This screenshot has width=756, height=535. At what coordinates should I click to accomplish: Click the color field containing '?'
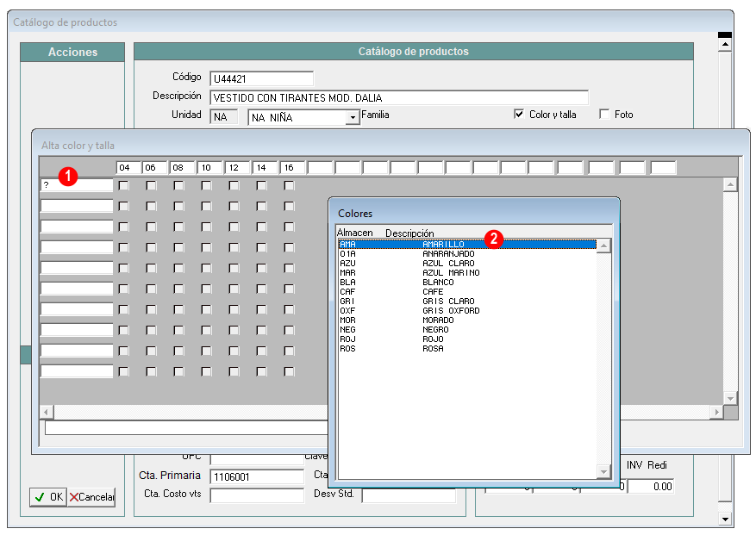coord(77,185)
